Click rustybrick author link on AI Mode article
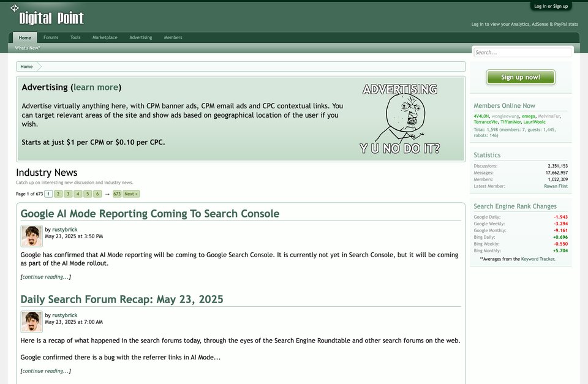Viewport: 588px width, 384px height. pyautogui.click(x=64, y=230)
